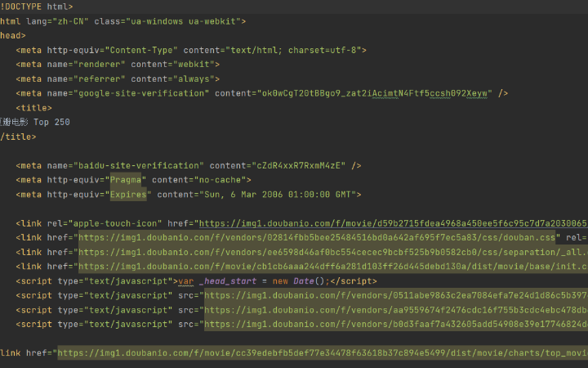Click the "renderer" meta name value

click(x=99, y=65)
